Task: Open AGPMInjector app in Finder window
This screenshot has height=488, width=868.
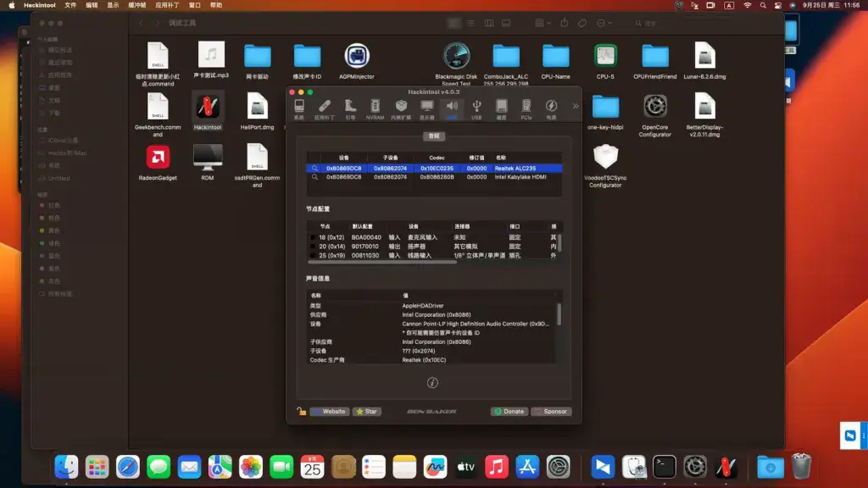Action: tap(357, 61)
